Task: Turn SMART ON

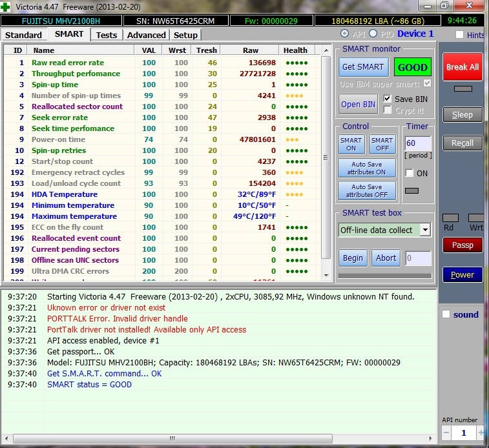Action: click(351, 144)
